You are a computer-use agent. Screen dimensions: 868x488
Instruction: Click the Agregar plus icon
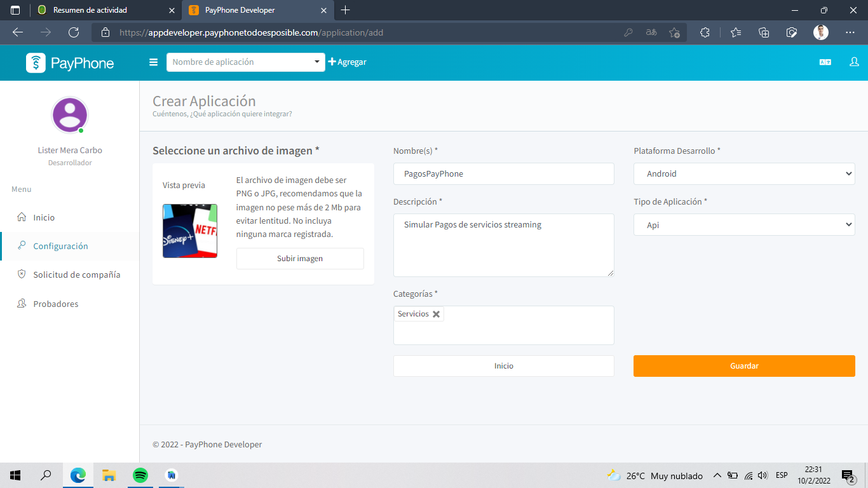point(332,62)
